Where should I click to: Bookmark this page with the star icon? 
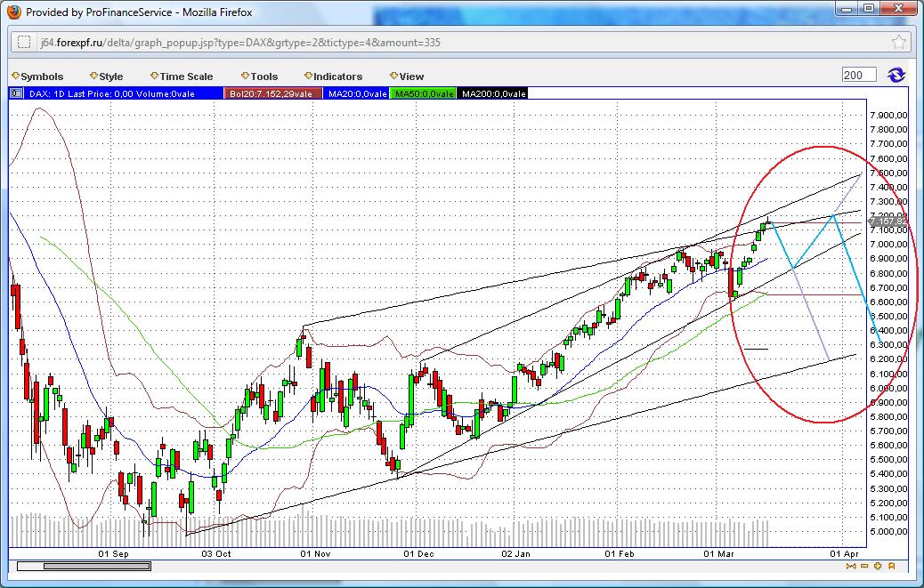899,42
